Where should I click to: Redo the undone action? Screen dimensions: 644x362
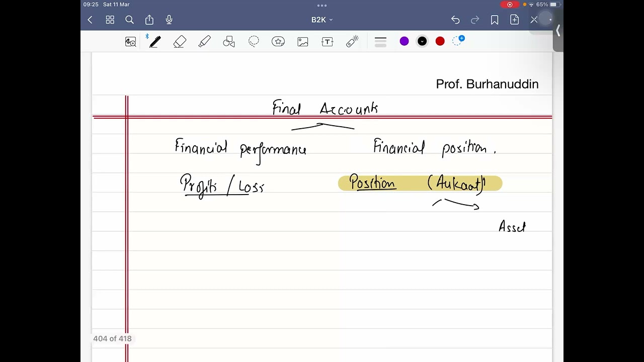[x=475, y=20]
